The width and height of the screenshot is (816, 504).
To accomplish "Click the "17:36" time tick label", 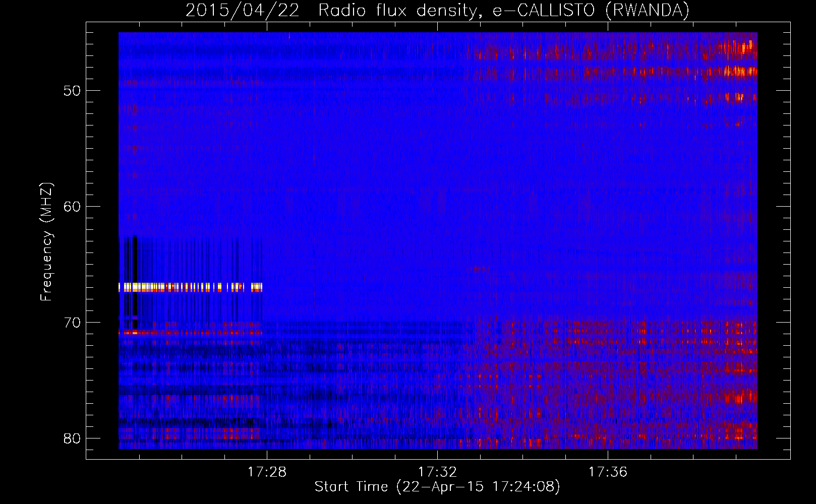I will [x=608, y=472].
